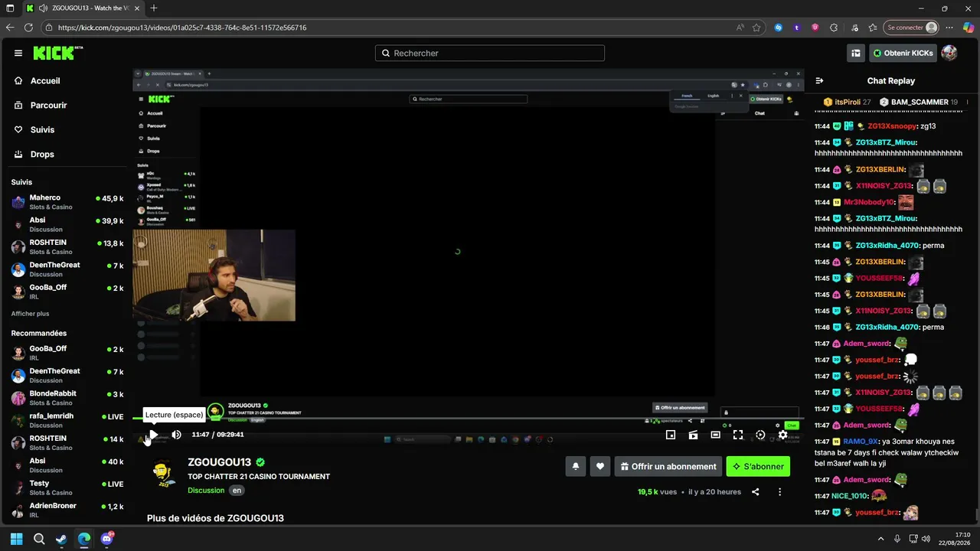
Task: Open Drops in the sidebar
Action: [x=42, y=155]
